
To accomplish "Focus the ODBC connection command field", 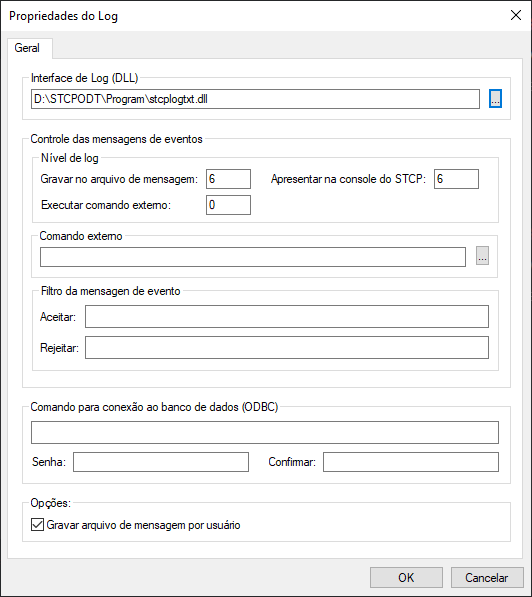I will point(265,433).
